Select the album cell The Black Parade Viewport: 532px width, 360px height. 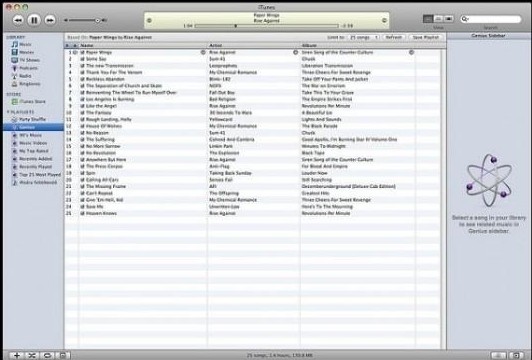tap(319, 126)
